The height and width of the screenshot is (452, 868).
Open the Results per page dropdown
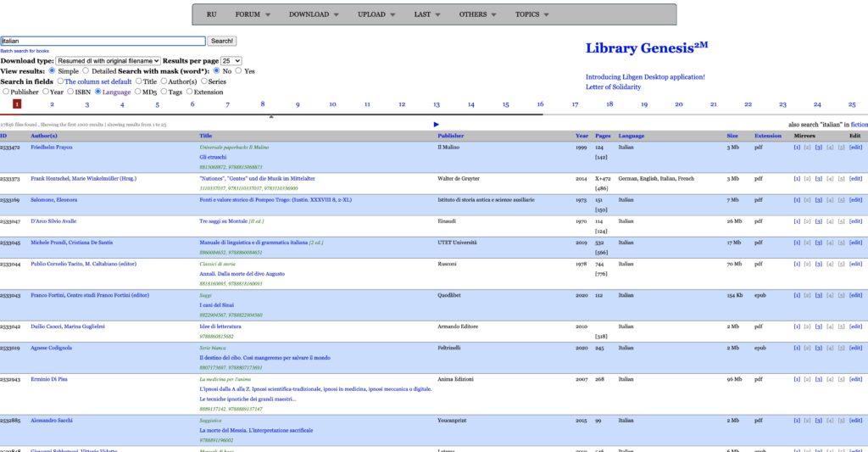231,61
